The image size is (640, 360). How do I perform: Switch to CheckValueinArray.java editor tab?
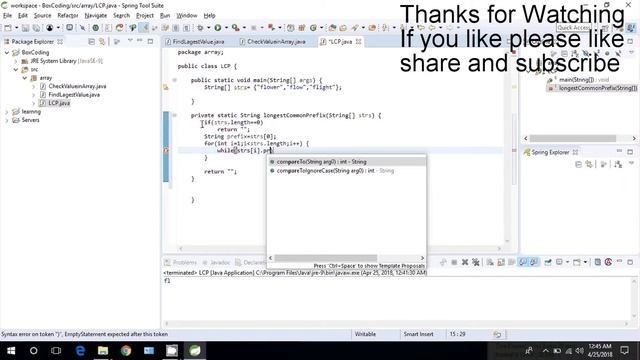(273, 42)
